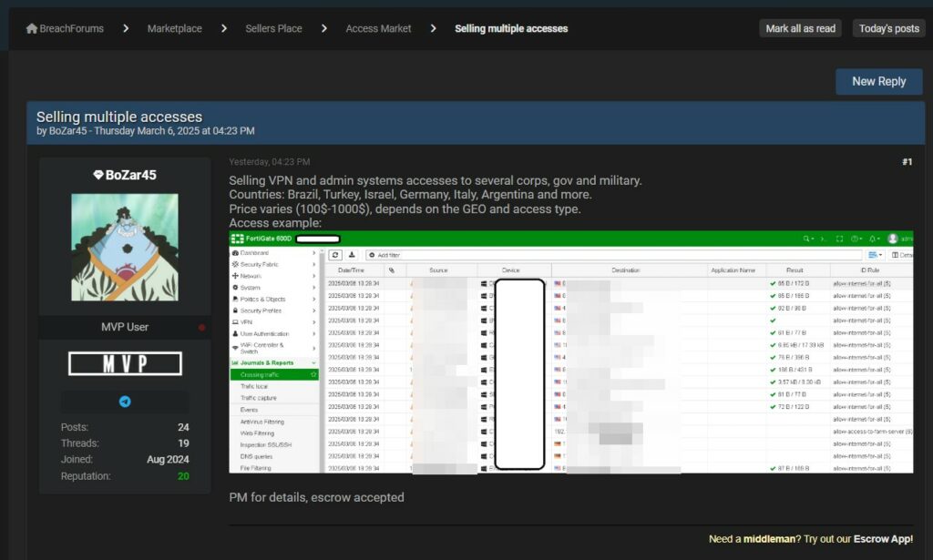The width and height of the screenshot is (933, 560).
Task: Click the BreachForums home icon in breadcrumb
Action: (x=32, y=29)
